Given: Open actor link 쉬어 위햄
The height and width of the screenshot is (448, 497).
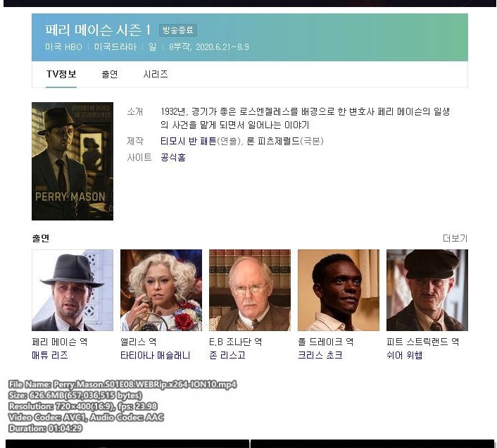Looking at the screenshot, I should [405, 355].
